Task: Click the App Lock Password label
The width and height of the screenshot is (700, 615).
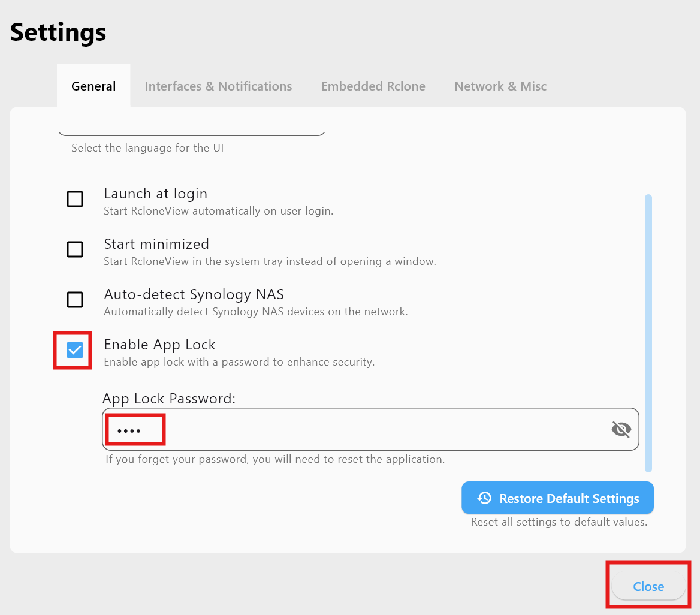Action: (169, 398)
